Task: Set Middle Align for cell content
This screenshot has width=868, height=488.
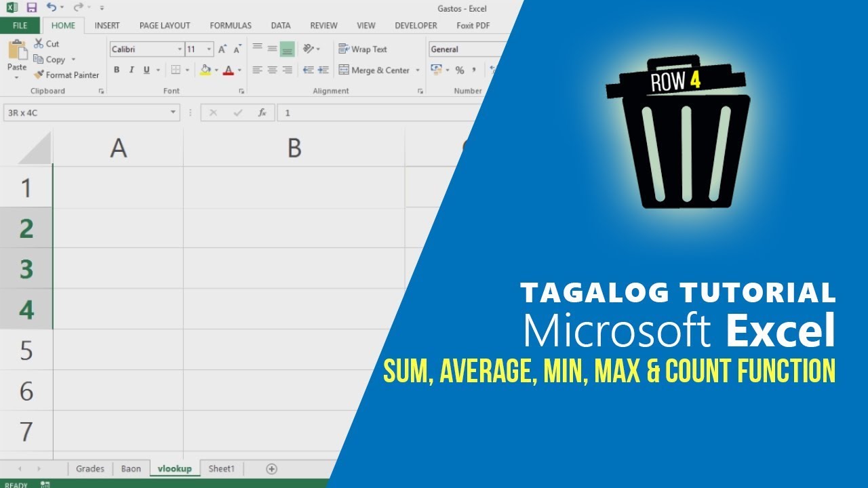Action: tap(272, 49)
